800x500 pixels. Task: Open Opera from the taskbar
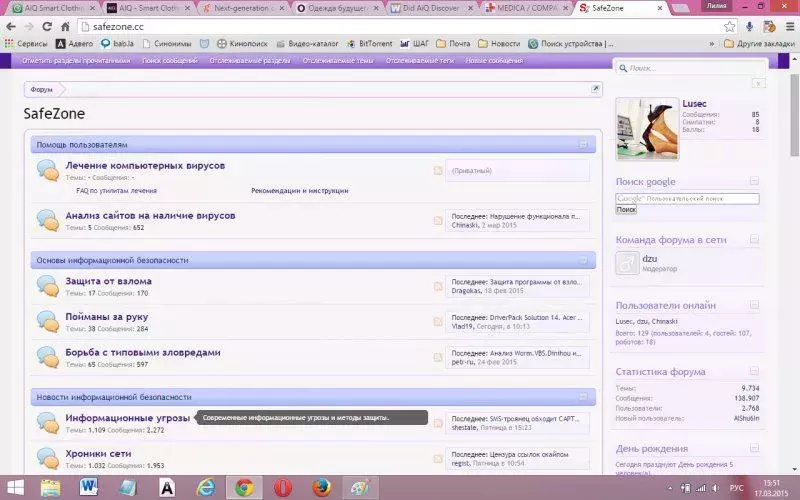tap(283, 488)
